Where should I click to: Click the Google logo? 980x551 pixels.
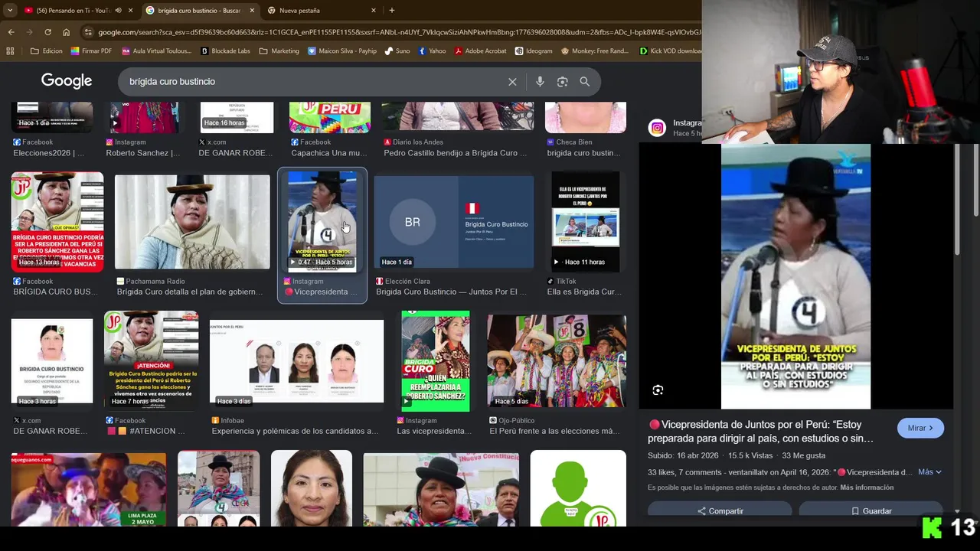tap(67, 81)
